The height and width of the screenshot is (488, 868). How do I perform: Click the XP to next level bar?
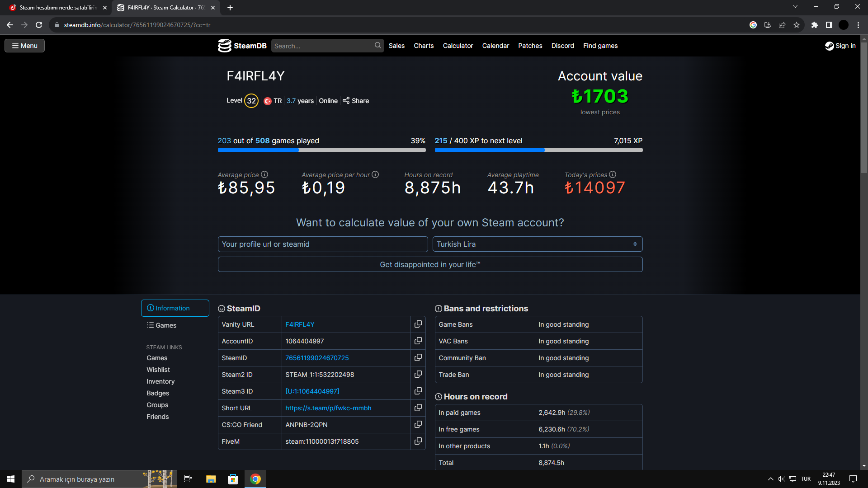538,150
